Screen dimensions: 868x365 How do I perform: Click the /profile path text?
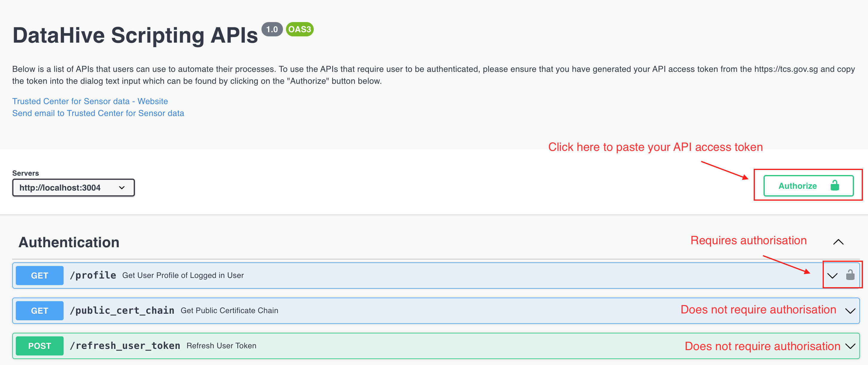(93, 276)
